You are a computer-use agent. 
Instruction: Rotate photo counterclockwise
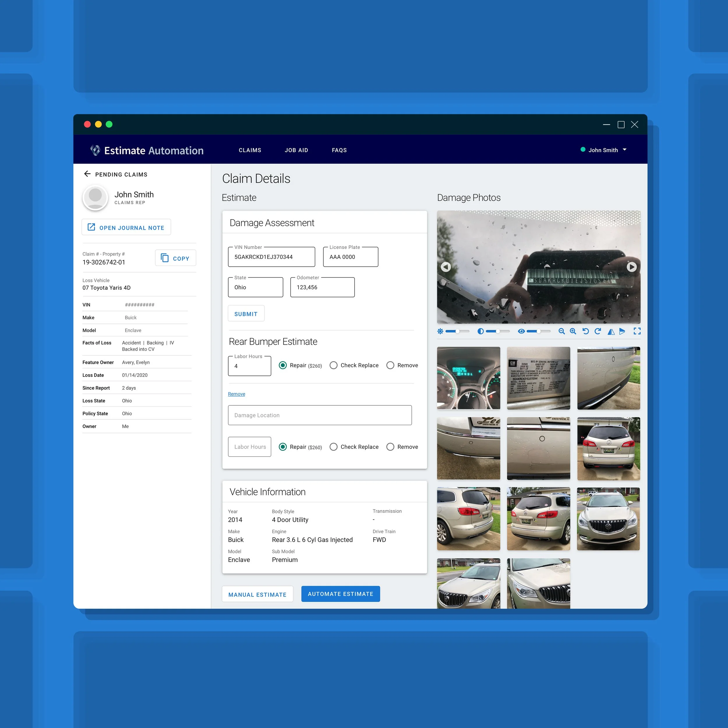[586, 331]
